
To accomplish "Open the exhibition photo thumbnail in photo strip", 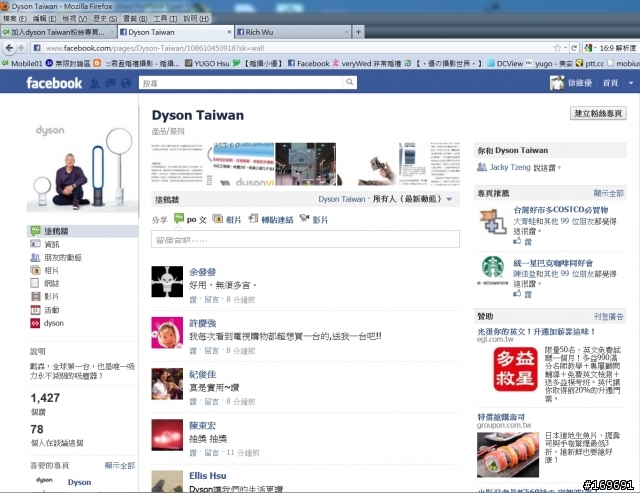I will 305,164.
